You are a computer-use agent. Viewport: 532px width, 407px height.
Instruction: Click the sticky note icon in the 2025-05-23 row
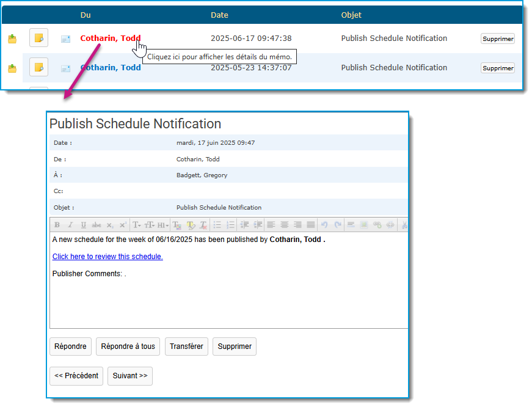click(x=38, y=67)
